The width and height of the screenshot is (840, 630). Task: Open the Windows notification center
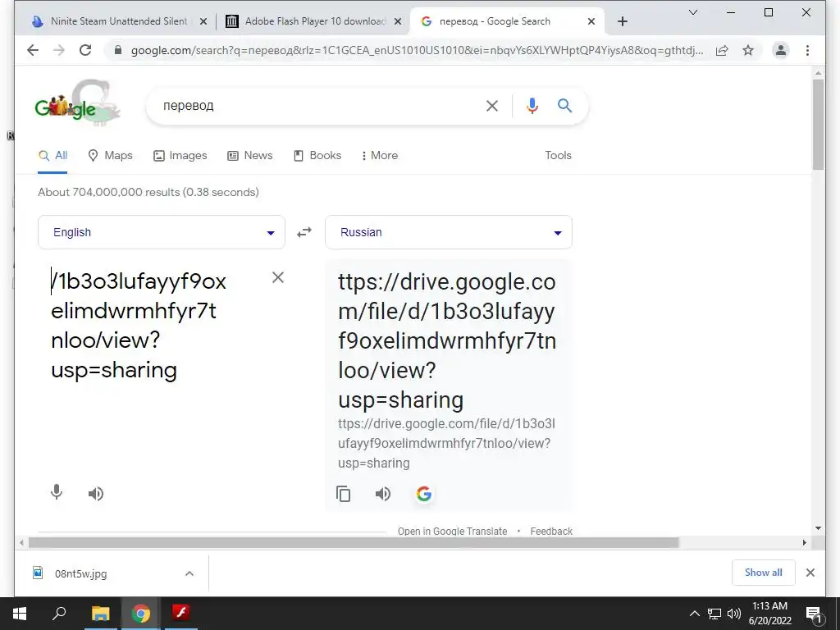coord(814,615)
